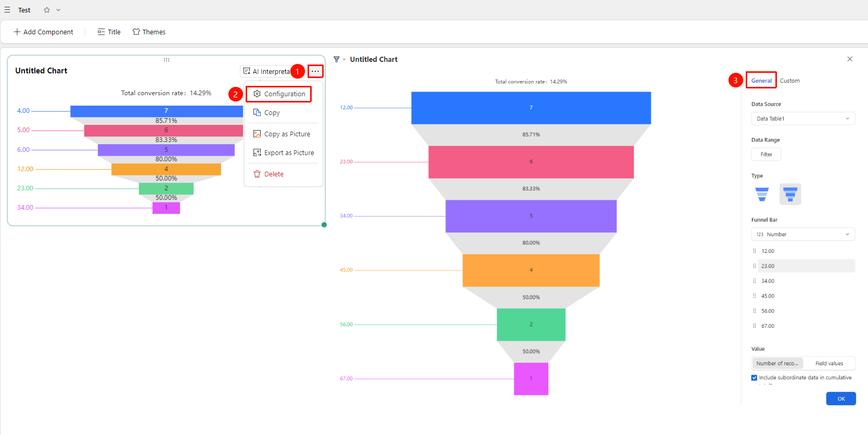Click the funnel chart type icon beside title
Screen dimensions: 868x435
click(x=337, y=59)
